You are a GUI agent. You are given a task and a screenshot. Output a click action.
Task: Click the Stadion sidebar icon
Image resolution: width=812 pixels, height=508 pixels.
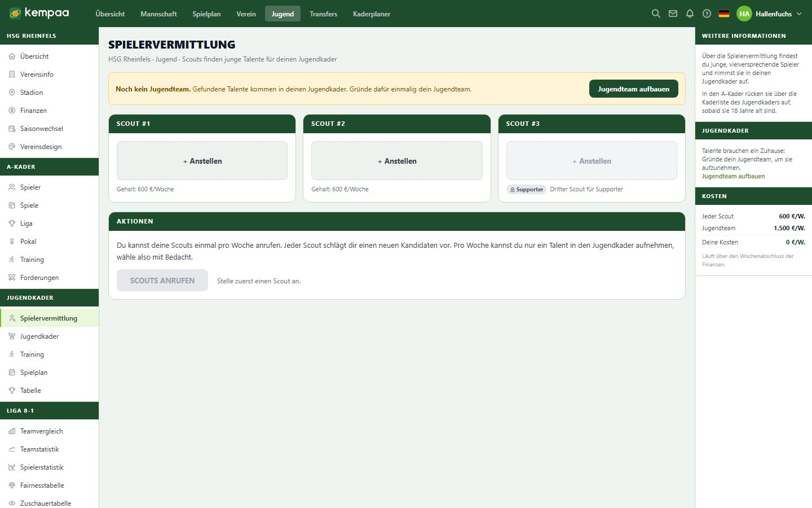coord(12,93)
